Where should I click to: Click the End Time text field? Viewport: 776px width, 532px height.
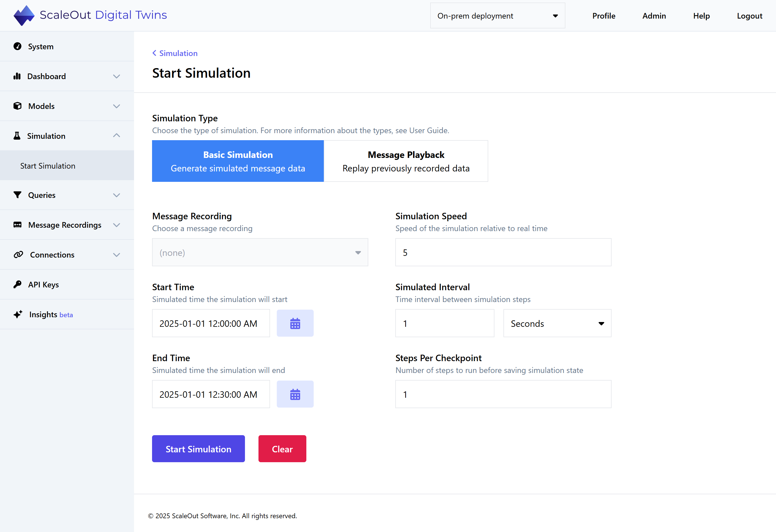point(211,394)
